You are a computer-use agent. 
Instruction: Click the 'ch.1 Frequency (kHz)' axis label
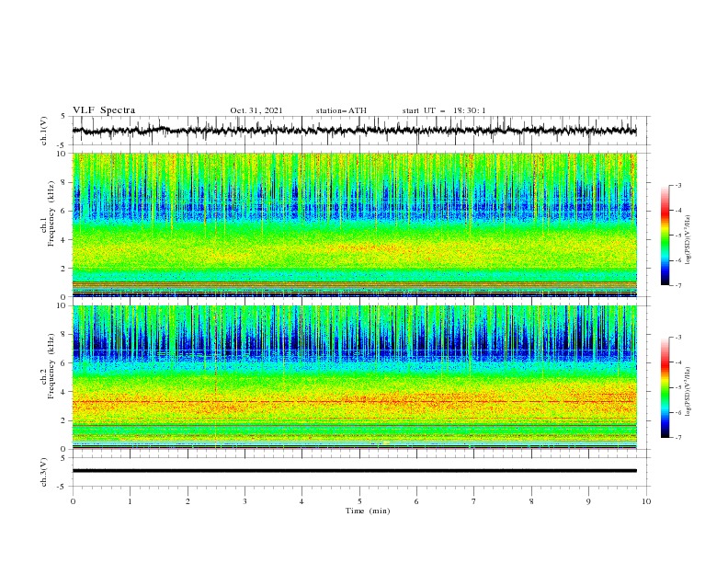click(x=48, y=214)
